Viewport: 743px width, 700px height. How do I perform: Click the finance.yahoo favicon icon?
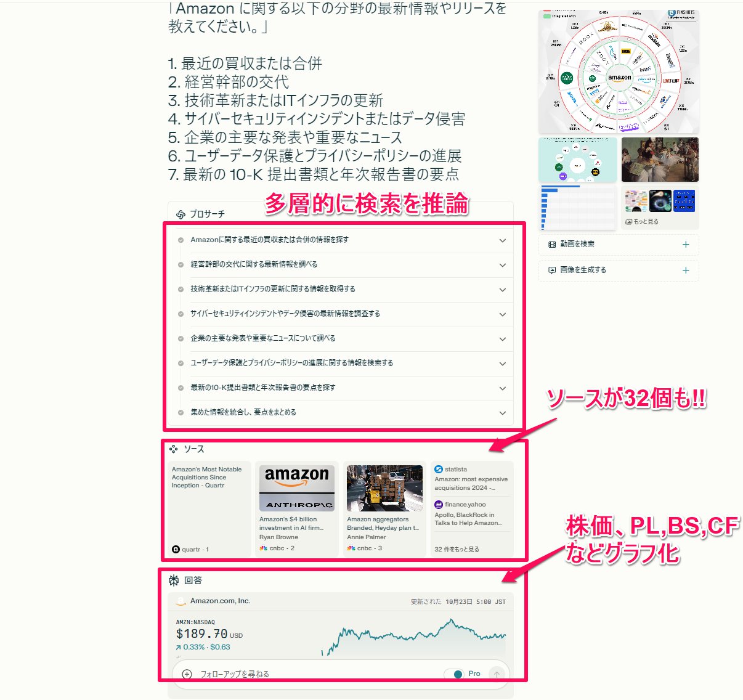coord(439,505)
